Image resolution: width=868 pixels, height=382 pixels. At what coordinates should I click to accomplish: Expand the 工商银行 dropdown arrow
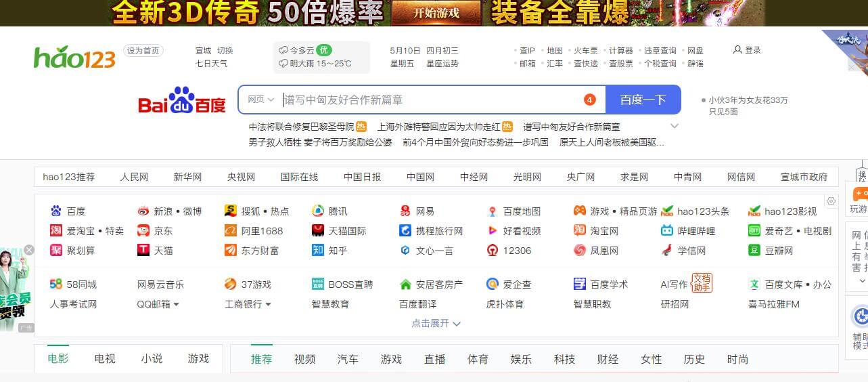pyautogui.click(x=268, y=305)
